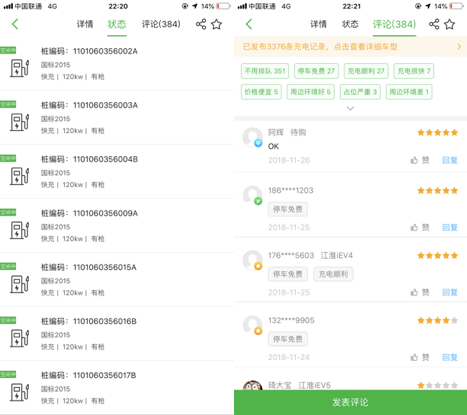The width and height of the screenshot is (467, 415).
Task: Tap back arrow on the 评论 screen
Action: (249, 24)
